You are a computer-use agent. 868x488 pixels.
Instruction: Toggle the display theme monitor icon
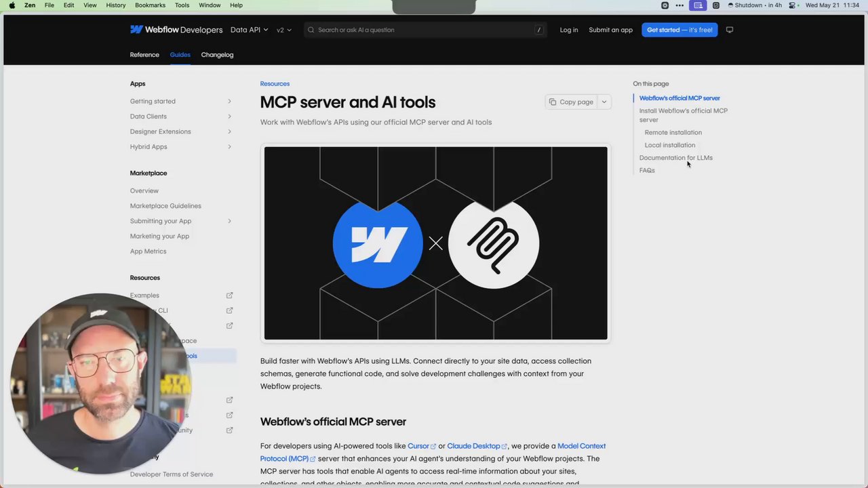(730, 30)
